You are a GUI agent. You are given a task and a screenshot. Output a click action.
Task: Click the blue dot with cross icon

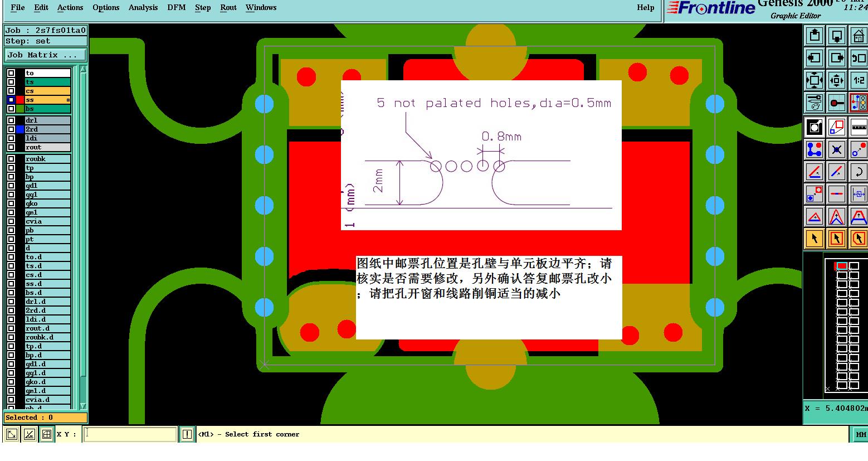click(x=837, y=150)
